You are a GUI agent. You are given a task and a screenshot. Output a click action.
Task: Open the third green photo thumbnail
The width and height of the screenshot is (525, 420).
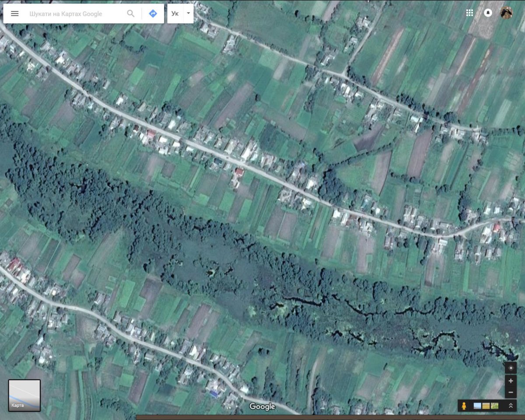click(494, 406)
